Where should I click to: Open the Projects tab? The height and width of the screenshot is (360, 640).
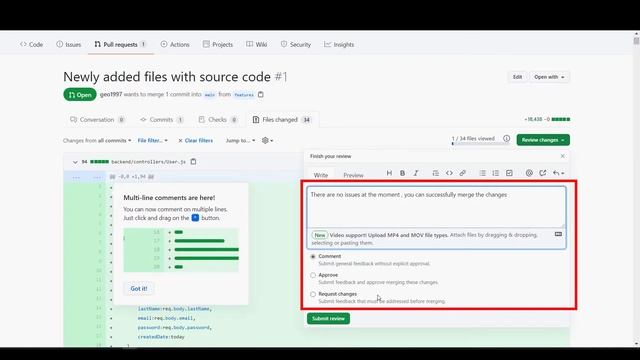click(218, 44)
